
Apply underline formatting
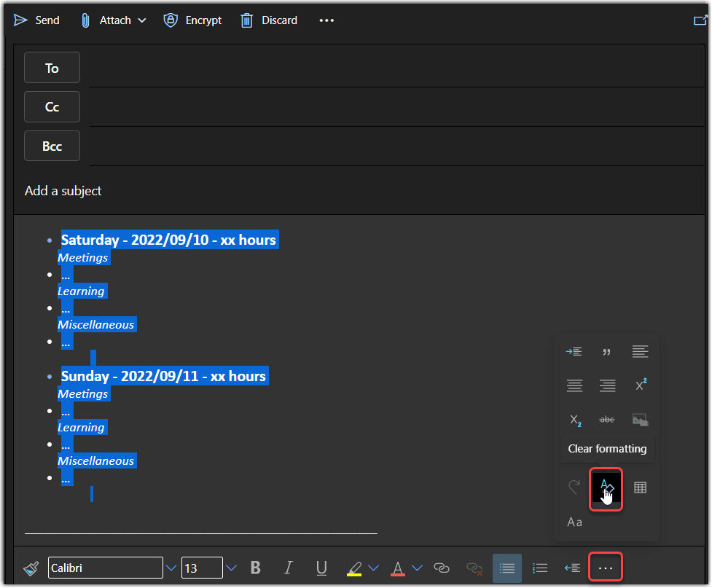(321, 568)
